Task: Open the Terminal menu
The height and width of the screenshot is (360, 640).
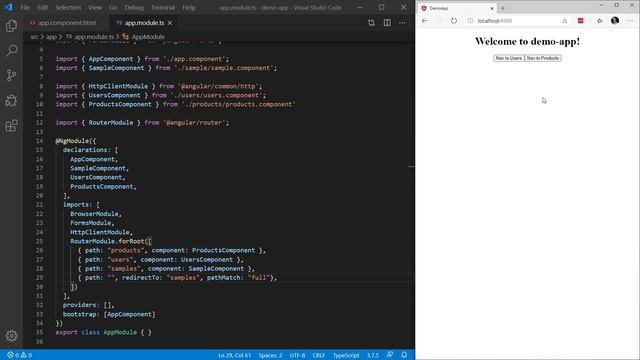Action: 162,7
